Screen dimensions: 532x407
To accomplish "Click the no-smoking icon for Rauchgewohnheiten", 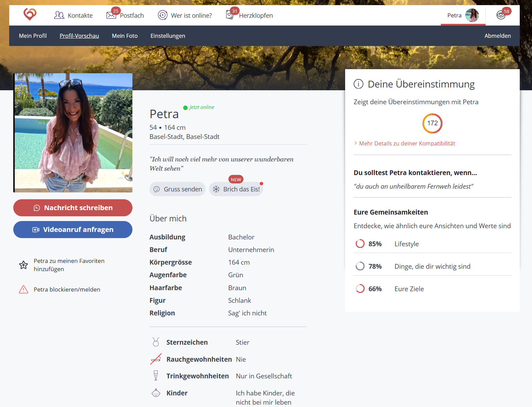I will coord(156,359).
